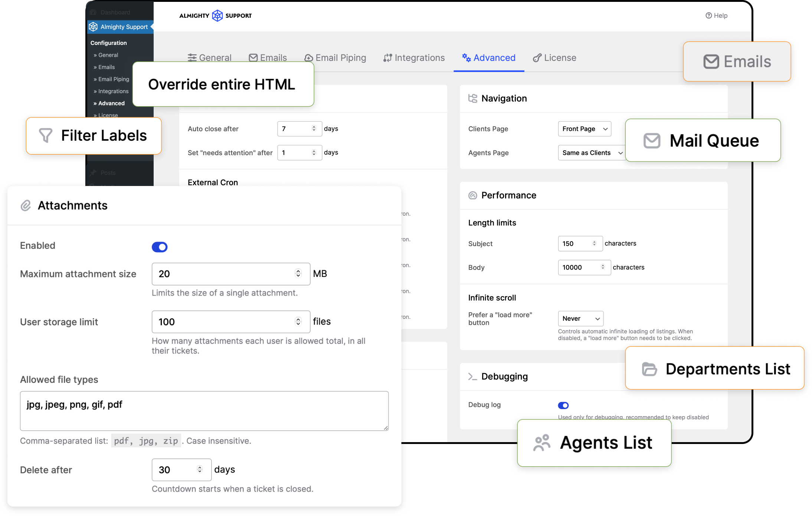Click the Filter Labels card
This screenshot has height=516, width=812.
click(94, 135)
